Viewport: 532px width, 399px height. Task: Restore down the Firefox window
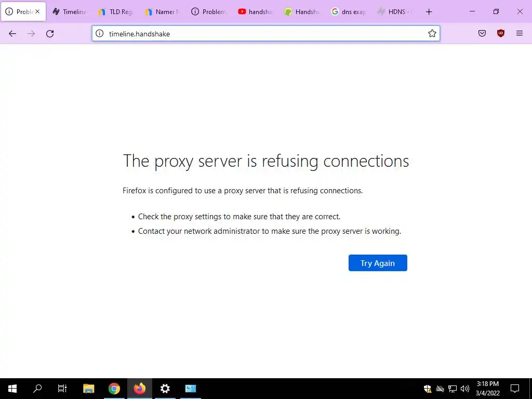point(496,11)
